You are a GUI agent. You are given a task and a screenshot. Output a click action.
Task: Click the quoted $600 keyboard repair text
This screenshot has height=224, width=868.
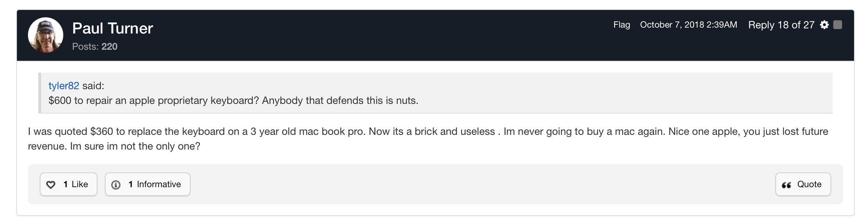[233, 101]
